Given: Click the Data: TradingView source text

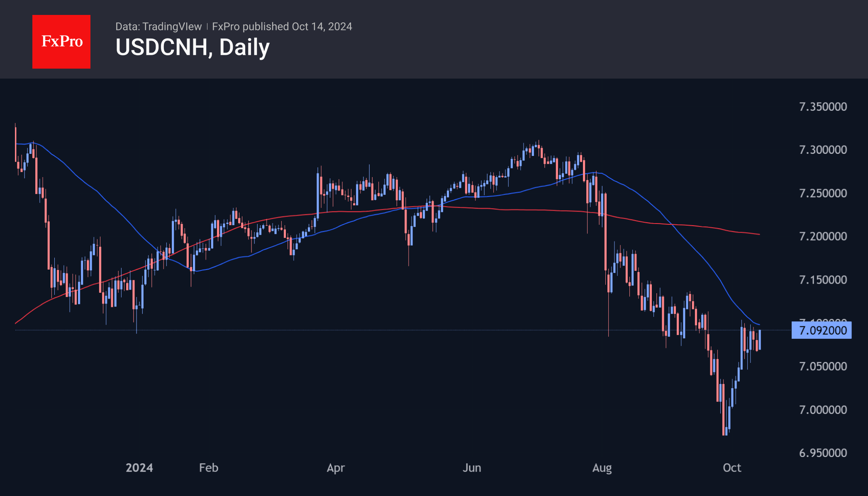Looking at the screenshot, I should 158,27.
